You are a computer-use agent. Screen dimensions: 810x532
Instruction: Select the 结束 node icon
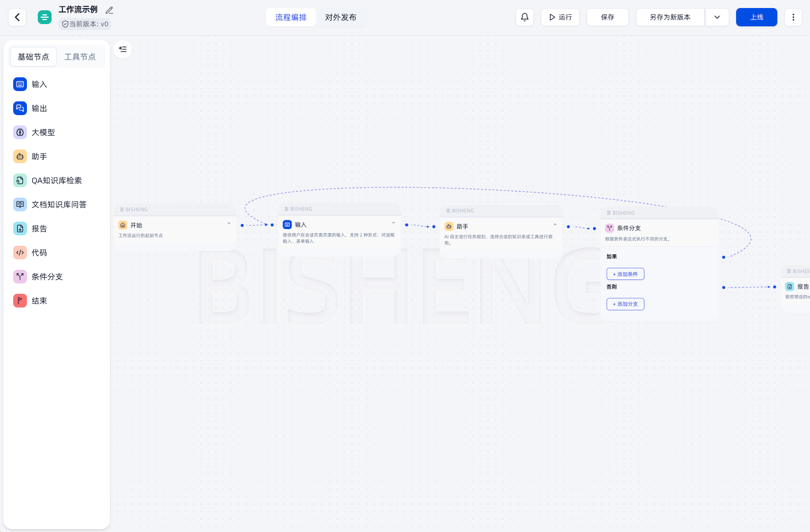20,301
